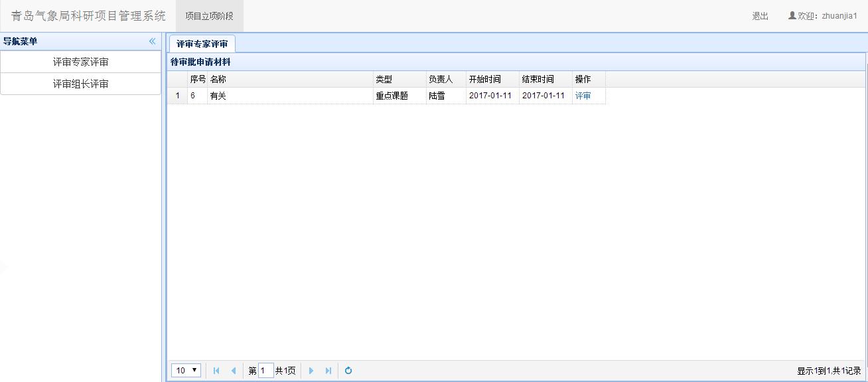Select the project name cell 有关
Image resolution: width=868 pixels, height=382 pixels.
click(x=291, y=96)
